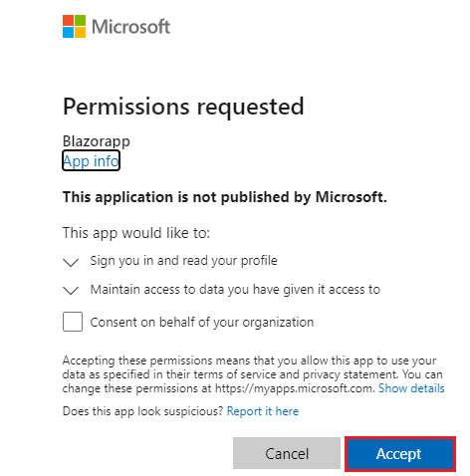Image resolution: width=470 pixels, height=476 pixels.
Task: Click the 'not published by Microsoft' warning
Action: click(x=225, y=197)
